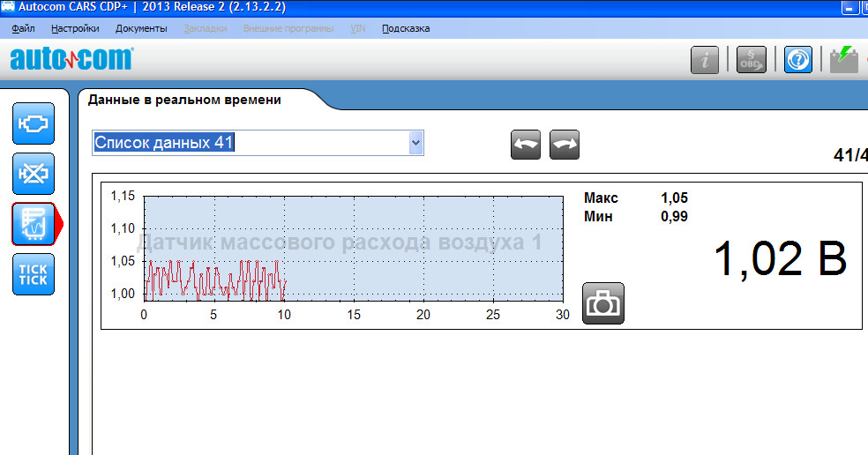This screenshot has height=455, width=868.
Task: Go to next data list with right arrow
Action: click(565, 145)
